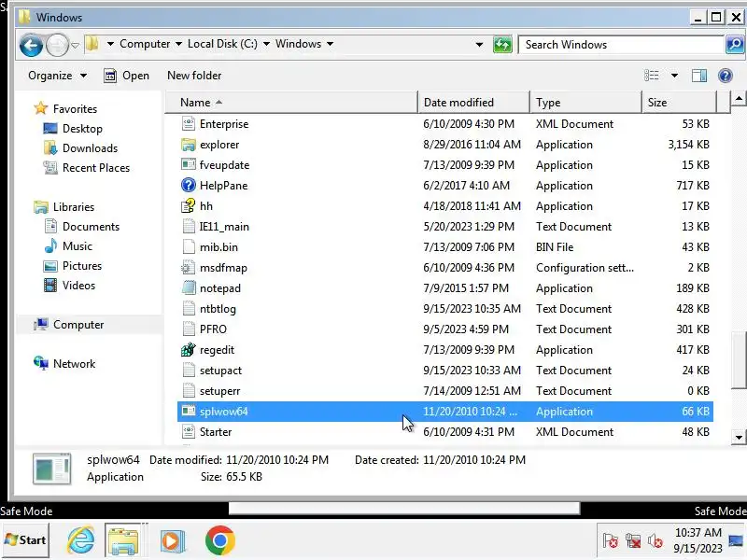Sort by Date modified column
The height and width of the screenshot is (560, 747).
(x=473, y=103)
